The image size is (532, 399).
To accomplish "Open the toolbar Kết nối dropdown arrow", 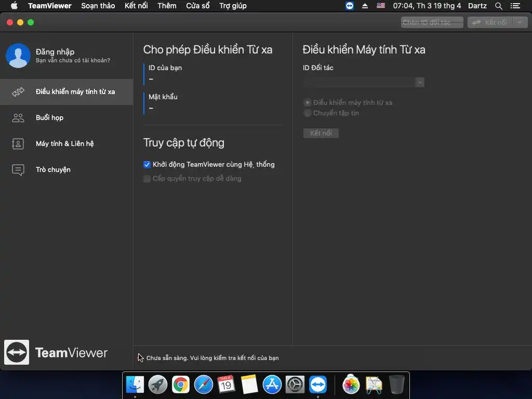I will tap(520, 22).
